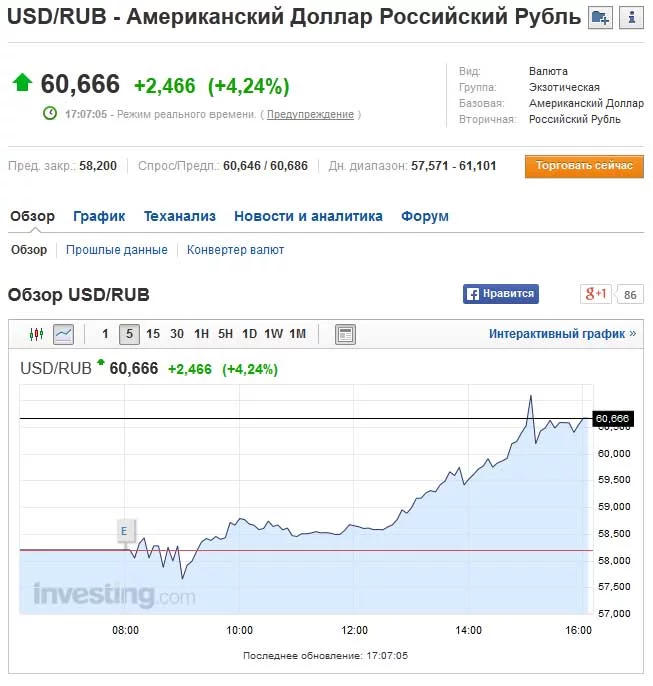The height and width of the screenshot is (686, 653).
Task: Select the 1W chart interval
Action: [273, 334]
